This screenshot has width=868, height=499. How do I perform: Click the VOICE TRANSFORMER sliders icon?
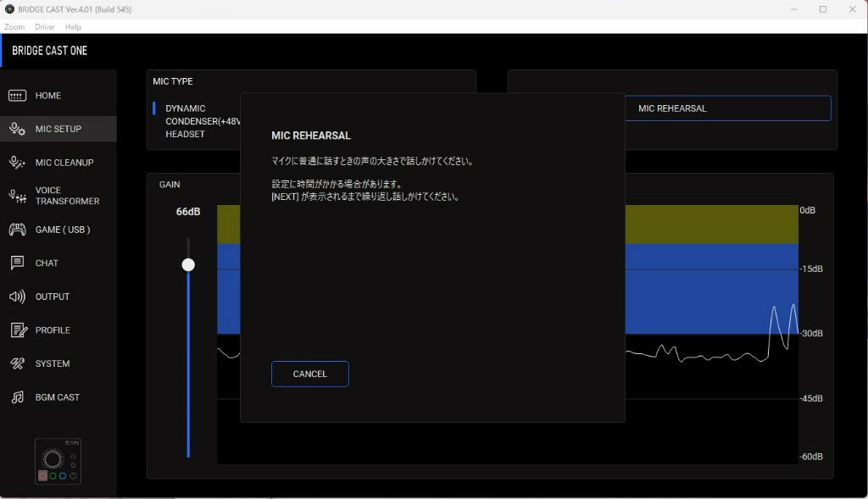coord(17,196)
